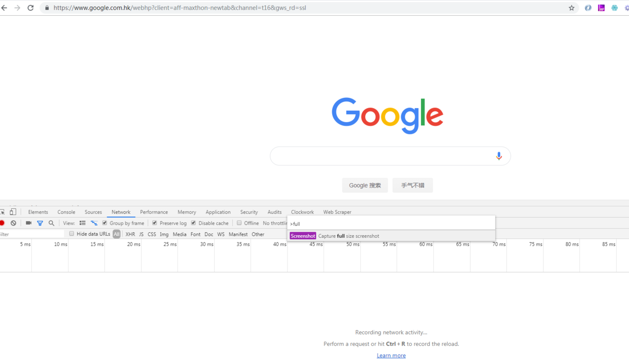Filter requests by Font
The height and width of the screenshot is (364, 629).
(x=195, y=234)
